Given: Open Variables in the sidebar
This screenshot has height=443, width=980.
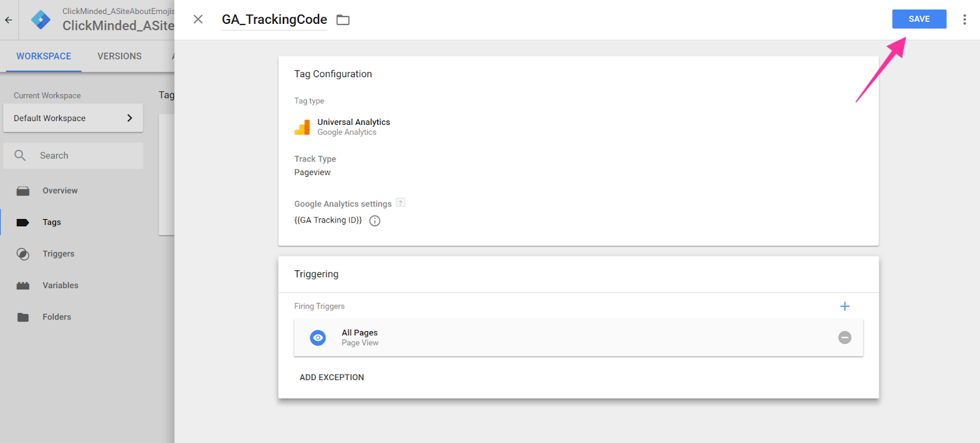Looking at the screenshot, I should (60, 286).
